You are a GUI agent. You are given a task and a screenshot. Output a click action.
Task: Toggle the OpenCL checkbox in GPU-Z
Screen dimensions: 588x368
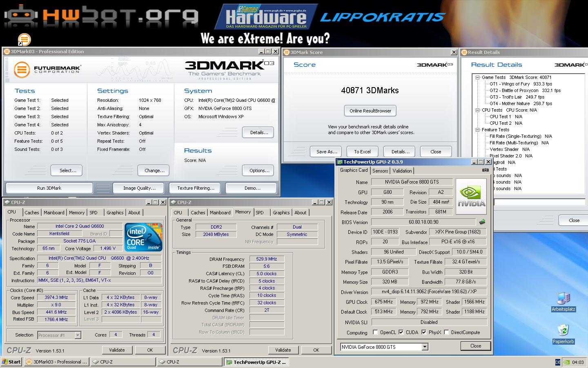375,332
